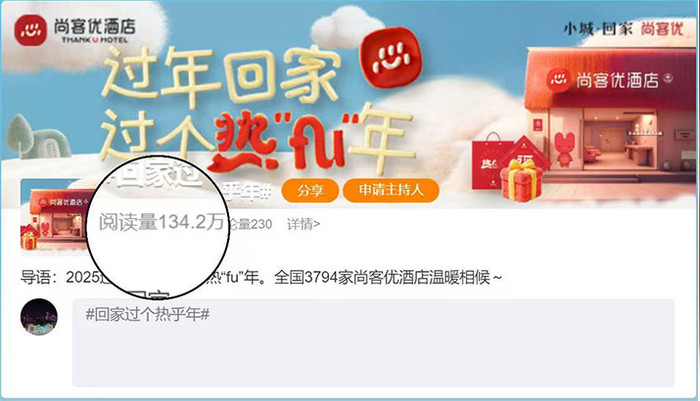
Task: Open the user avatar beside the comment box
Action: [39, 317]
